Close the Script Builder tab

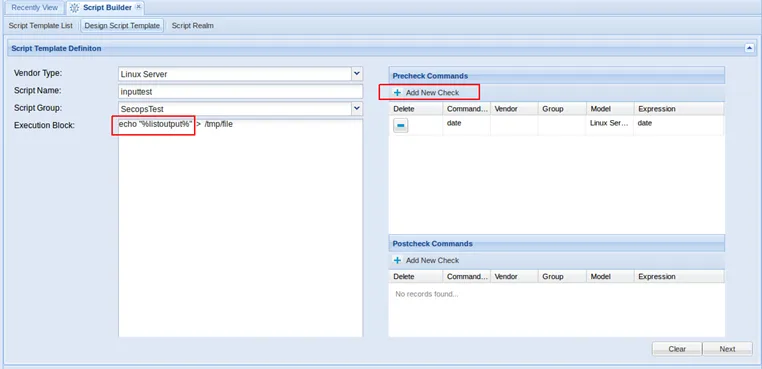[x=138, y=7]
